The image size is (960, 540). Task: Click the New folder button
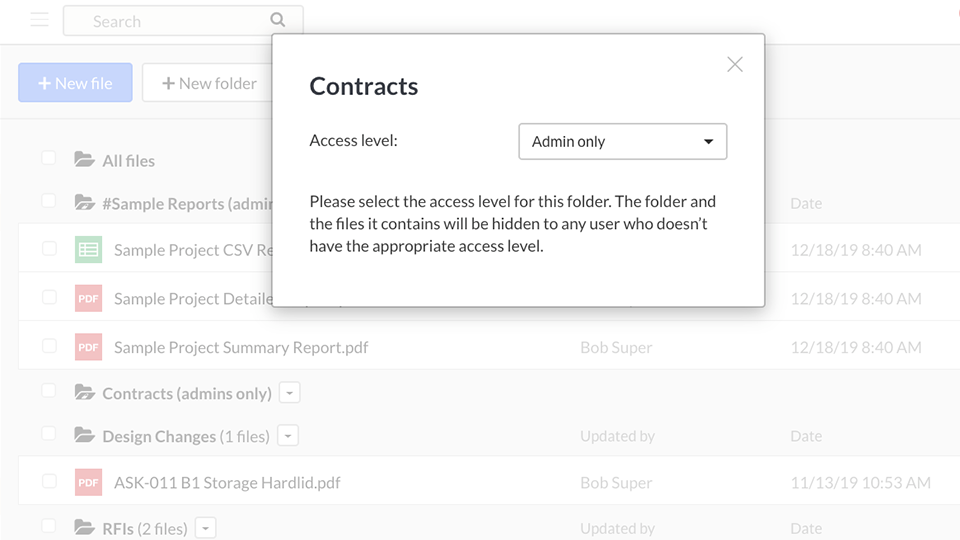click(208, 83)
